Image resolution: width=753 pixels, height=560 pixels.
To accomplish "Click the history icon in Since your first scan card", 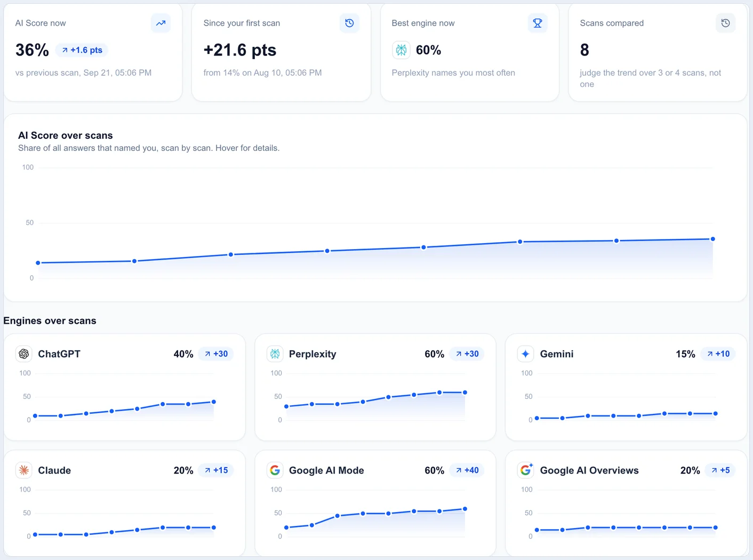I will 349,23.
